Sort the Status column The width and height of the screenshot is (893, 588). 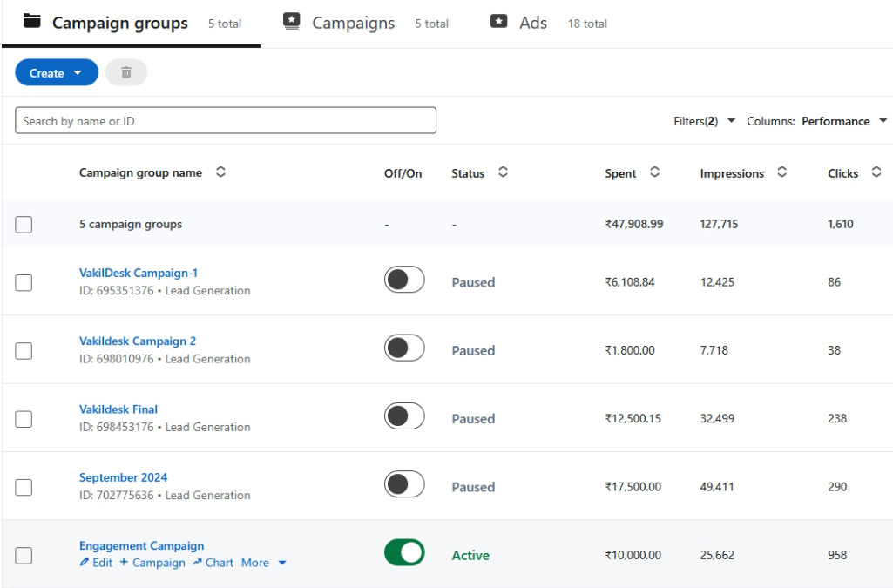point(503,172)
